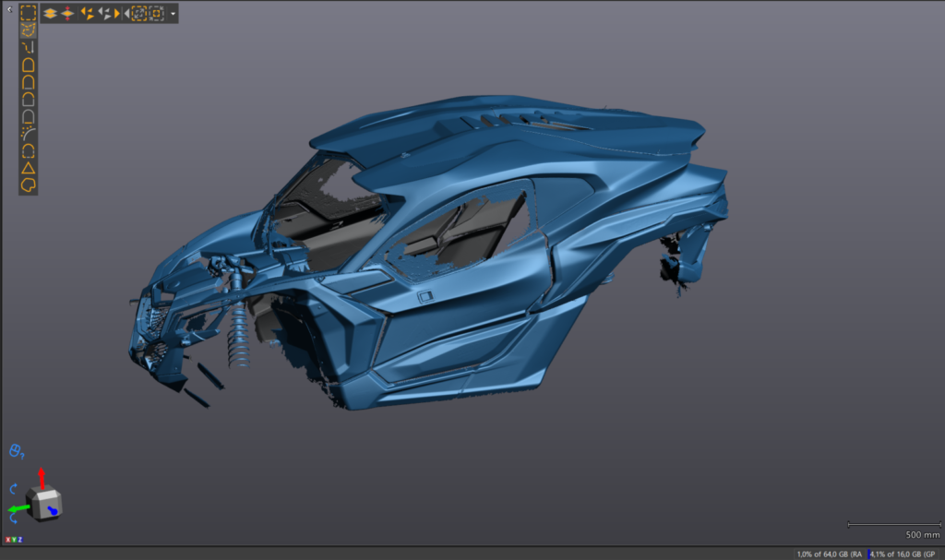Click the dotted curve selection tool
Screen dimensions: 945x560
coord(29,134)
